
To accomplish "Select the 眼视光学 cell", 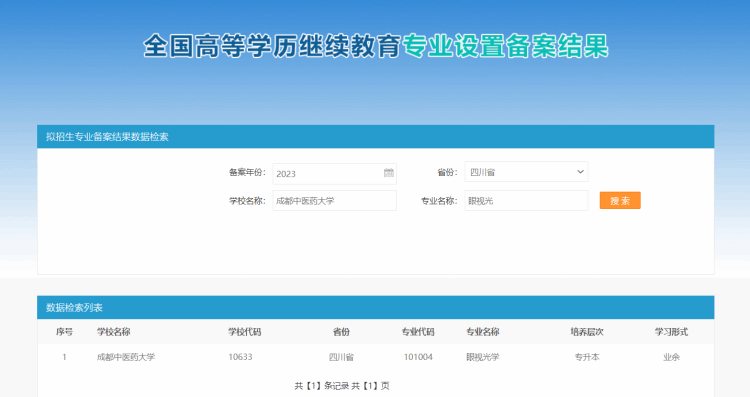I will pyautogui.click(x=483, y=357).
